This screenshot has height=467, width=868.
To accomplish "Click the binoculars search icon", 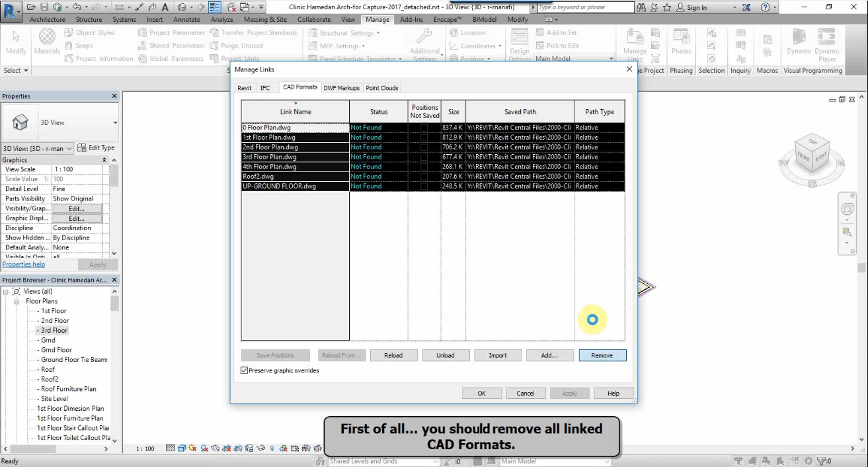I will coord(642,7).
